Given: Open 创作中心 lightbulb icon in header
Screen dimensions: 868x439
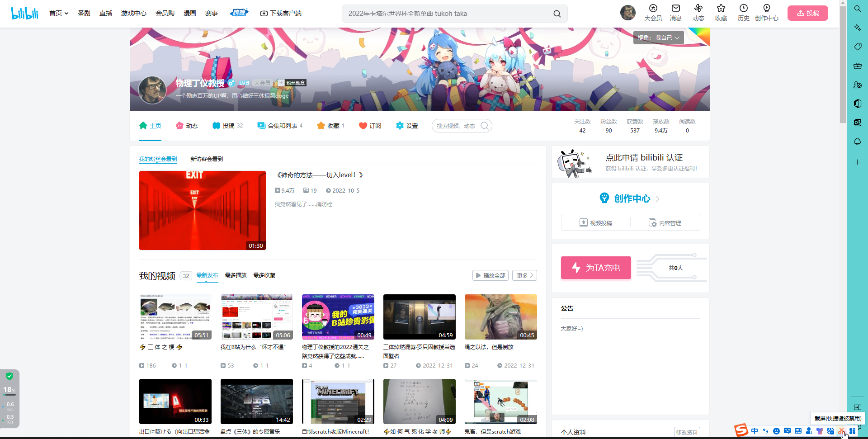Looking at the screenshot, I should pyautogui.click(x=767, y=13).
